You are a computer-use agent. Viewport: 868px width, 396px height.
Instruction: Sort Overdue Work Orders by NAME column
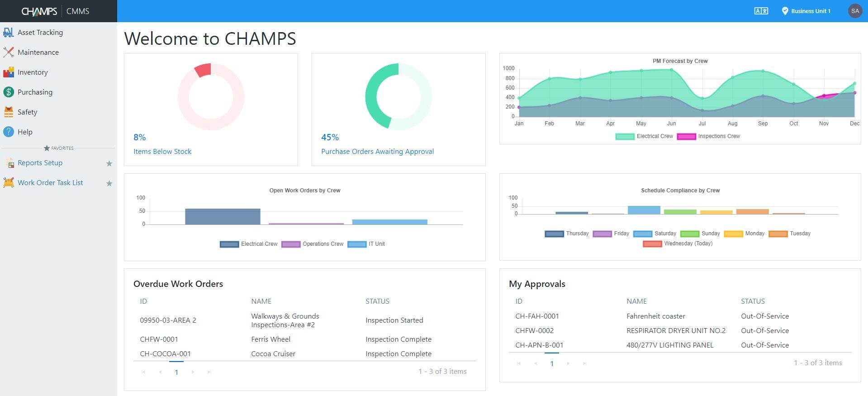[261, 301]
